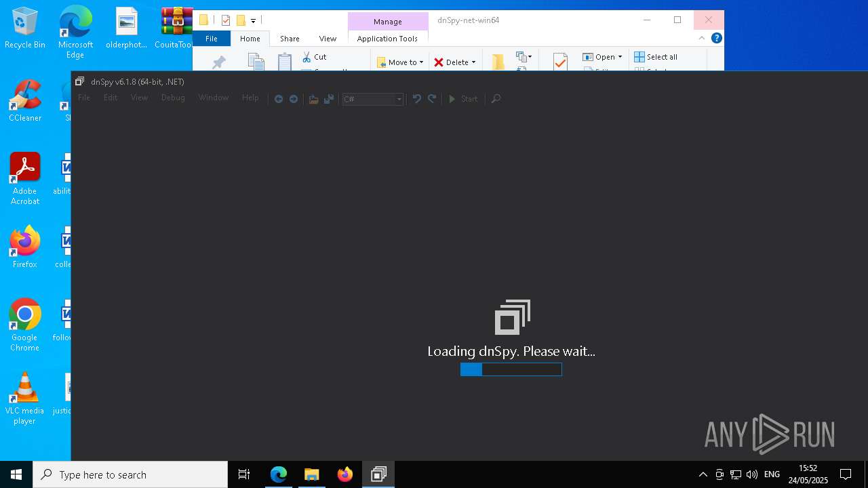Open the dnSpy Debug menu

(173, 98)
